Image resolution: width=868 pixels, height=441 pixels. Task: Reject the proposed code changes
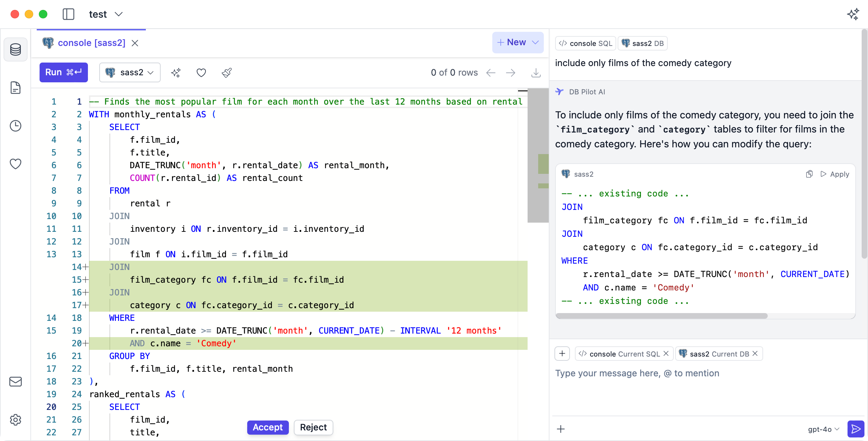tap(313, 428)
